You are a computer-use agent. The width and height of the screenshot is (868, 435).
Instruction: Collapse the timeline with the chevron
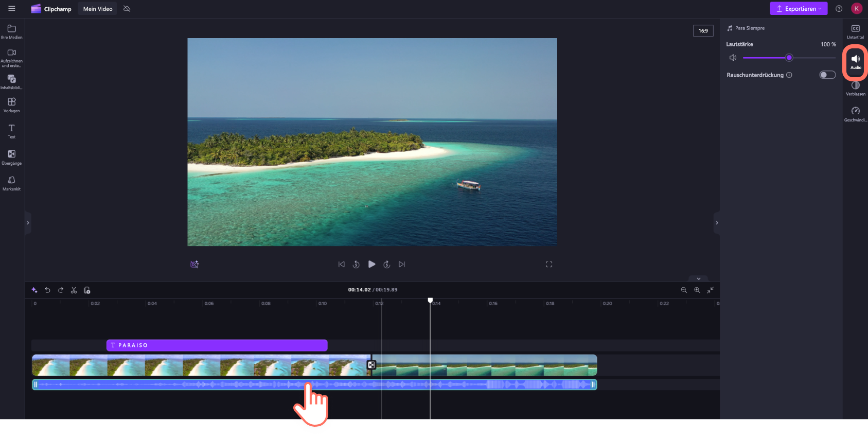point(698,279)
